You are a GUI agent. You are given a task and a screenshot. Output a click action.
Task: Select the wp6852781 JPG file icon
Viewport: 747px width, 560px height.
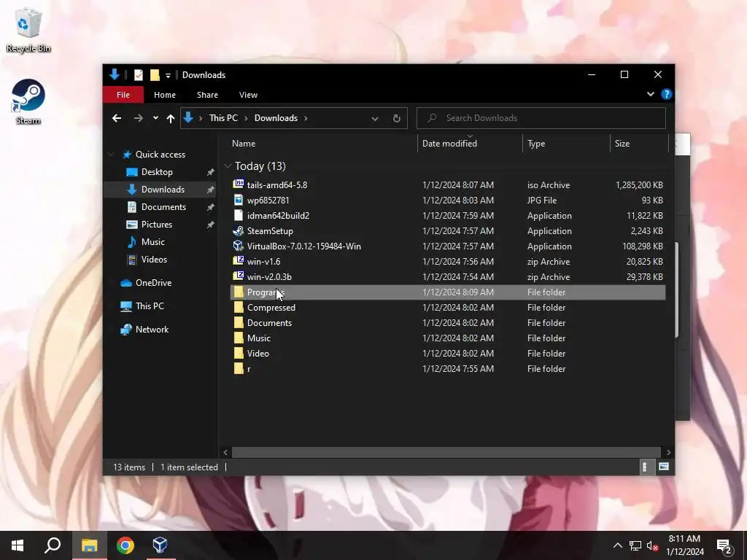tap(239, 200)
